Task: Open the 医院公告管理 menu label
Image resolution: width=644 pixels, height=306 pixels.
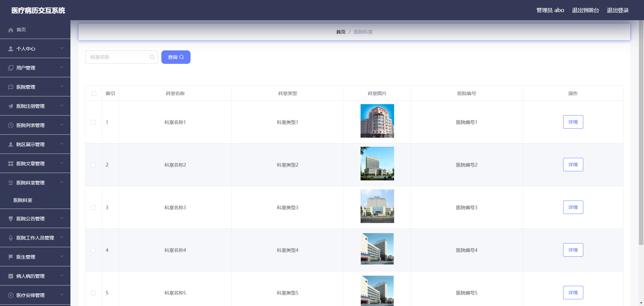Action: pyautogui.click(x=31, y=219)
